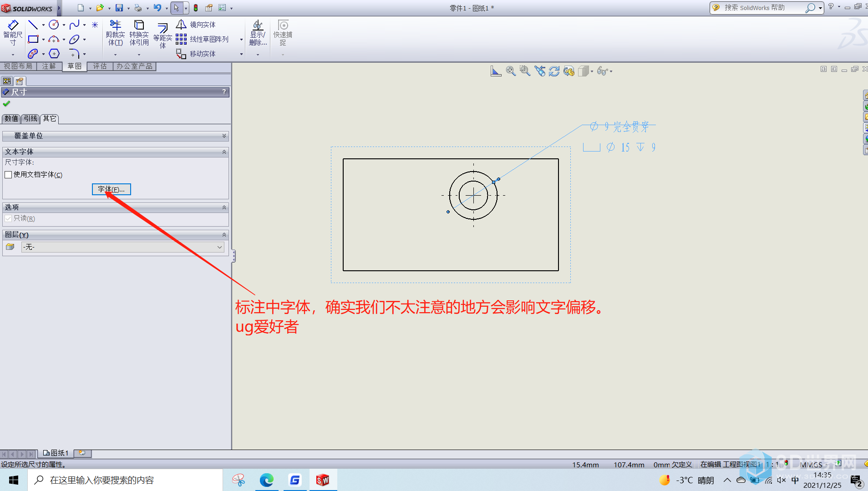Screen dimensions: 868x491
Task: Switch to Evaluate (评估) tab
Action: 100,66
